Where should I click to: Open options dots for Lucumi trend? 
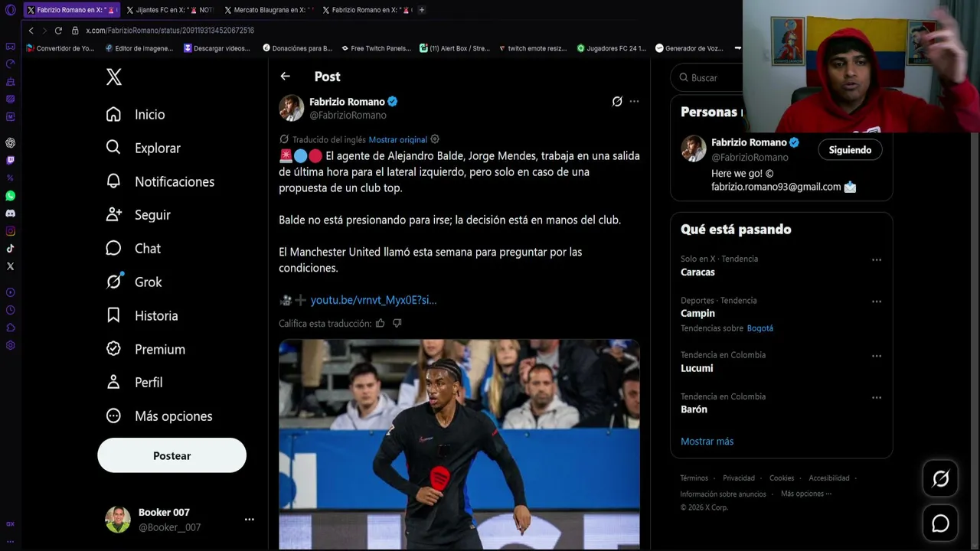[877, 356]
